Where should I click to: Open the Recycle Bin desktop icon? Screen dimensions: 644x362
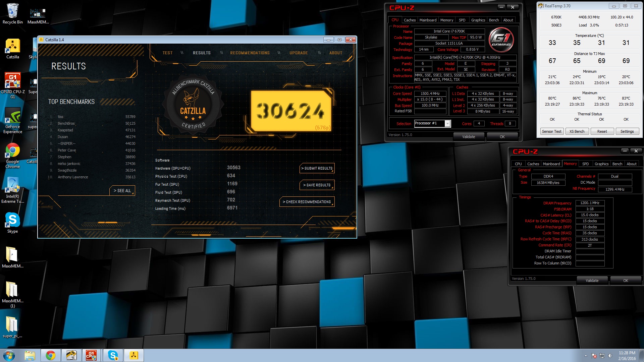coord(12,13)
